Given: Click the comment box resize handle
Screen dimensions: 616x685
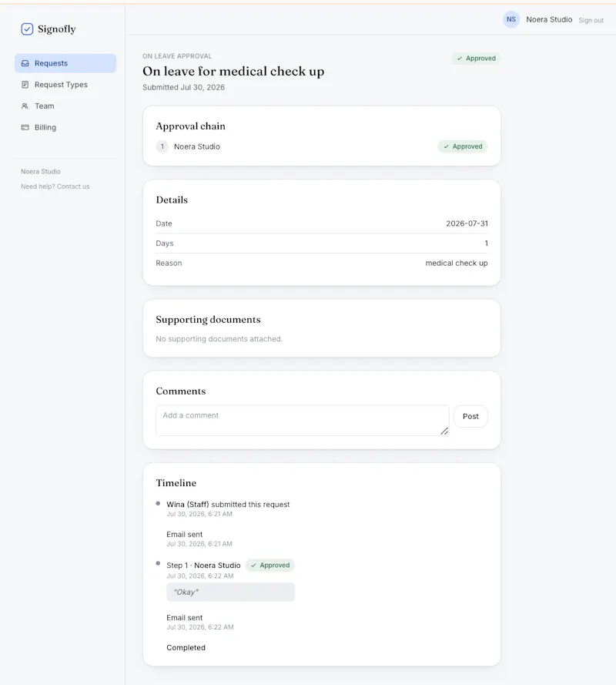Looking at the screenshot, I should point(444,431).
